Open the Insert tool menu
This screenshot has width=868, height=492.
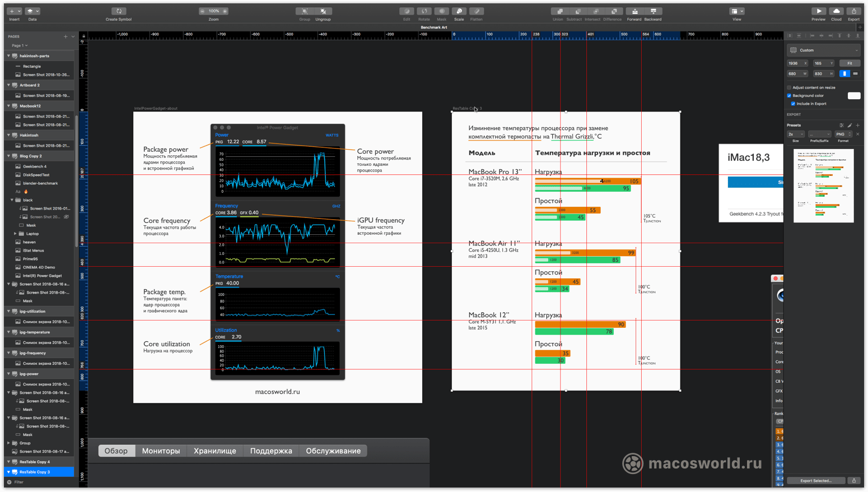point(15,11)
